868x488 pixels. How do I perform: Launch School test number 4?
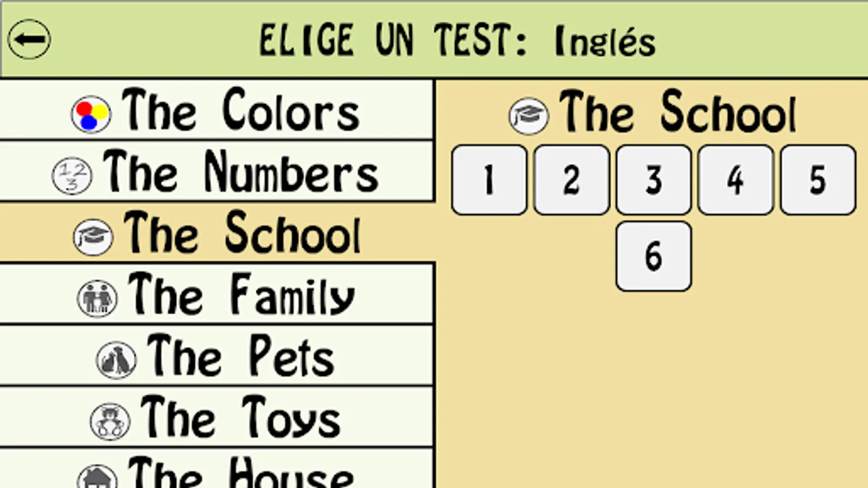[736, 179]
